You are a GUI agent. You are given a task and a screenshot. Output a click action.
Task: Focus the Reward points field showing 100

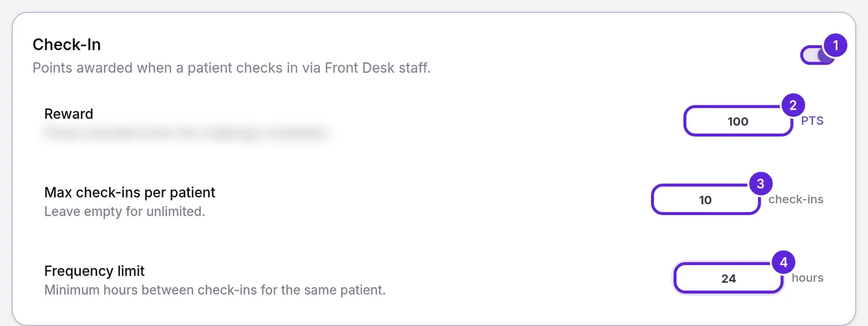pos(738,121)
